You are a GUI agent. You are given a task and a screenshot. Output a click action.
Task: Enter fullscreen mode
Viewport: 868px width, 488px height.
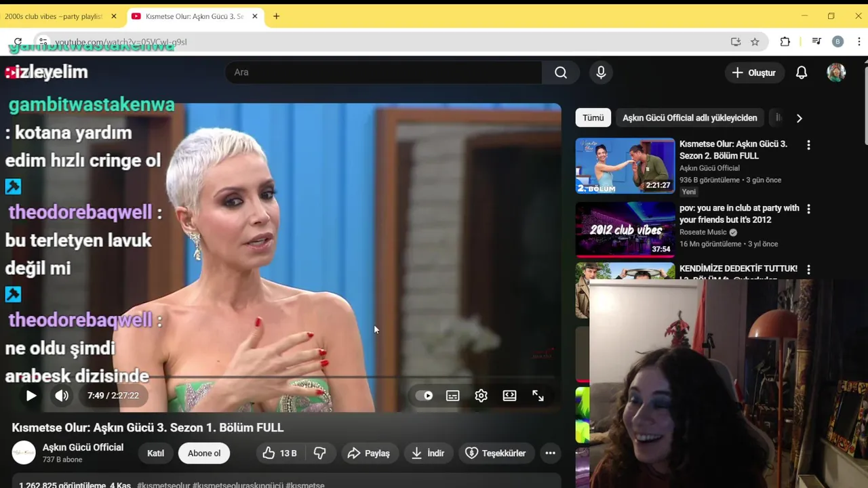coord(538,396)
